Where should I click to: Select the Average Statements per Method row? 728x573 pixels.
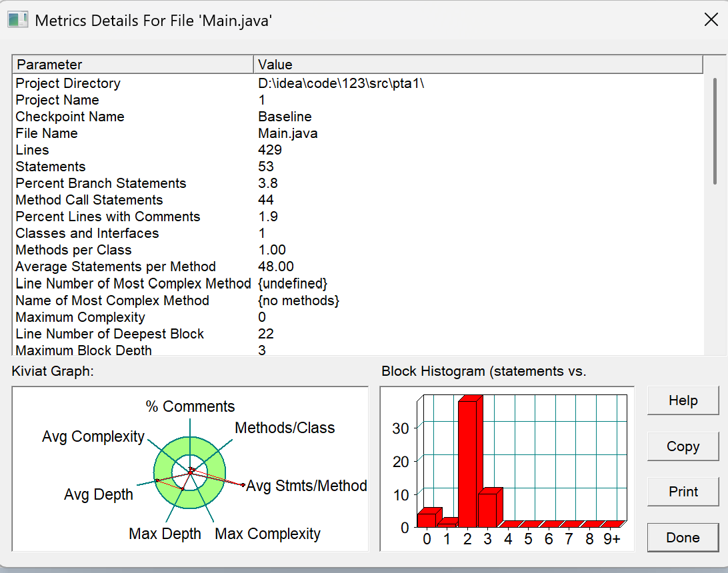tap(357, 267)
